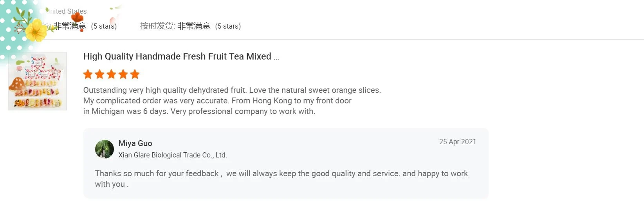644x206 pixels.
Task: Click the second orange rating star
Action: point(100,74)
